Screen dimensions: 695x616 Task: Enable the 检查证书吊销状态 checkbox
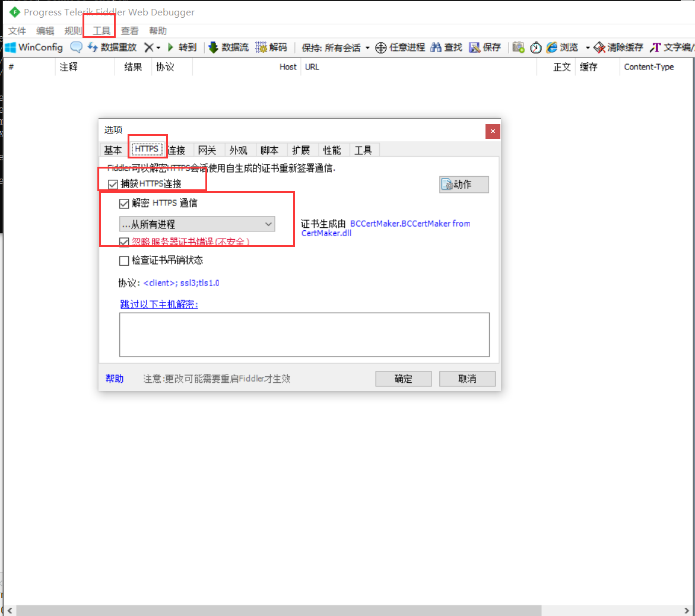(x=124, y=260)
